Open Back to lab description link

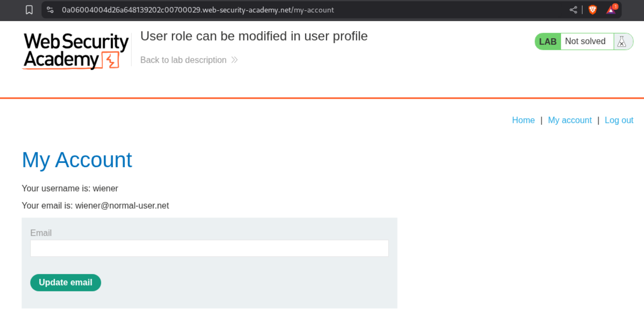(183, 60)
